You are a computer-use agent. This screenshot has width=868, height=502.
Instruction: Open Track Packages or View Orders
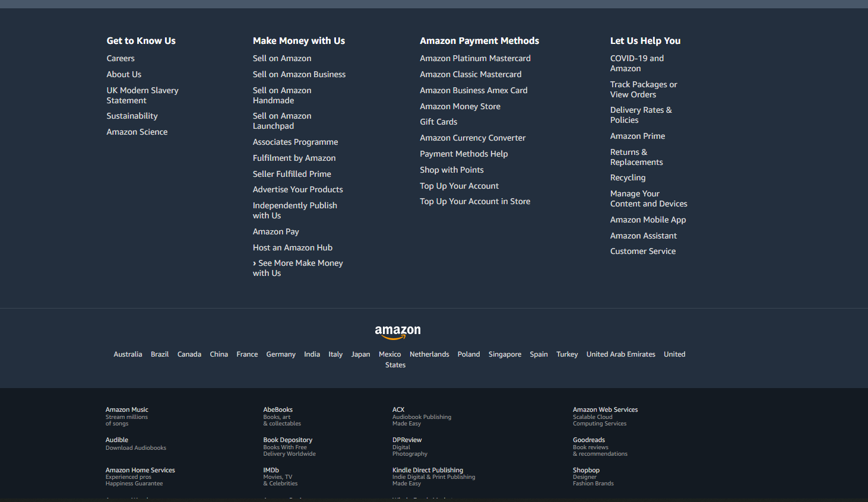click(x=644, y=90)
